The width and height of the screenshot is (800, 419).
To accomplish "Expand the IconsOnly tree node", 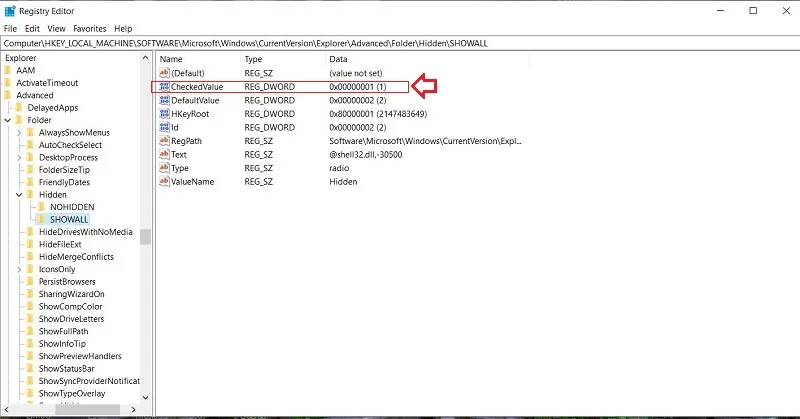I will coord(19,269).
